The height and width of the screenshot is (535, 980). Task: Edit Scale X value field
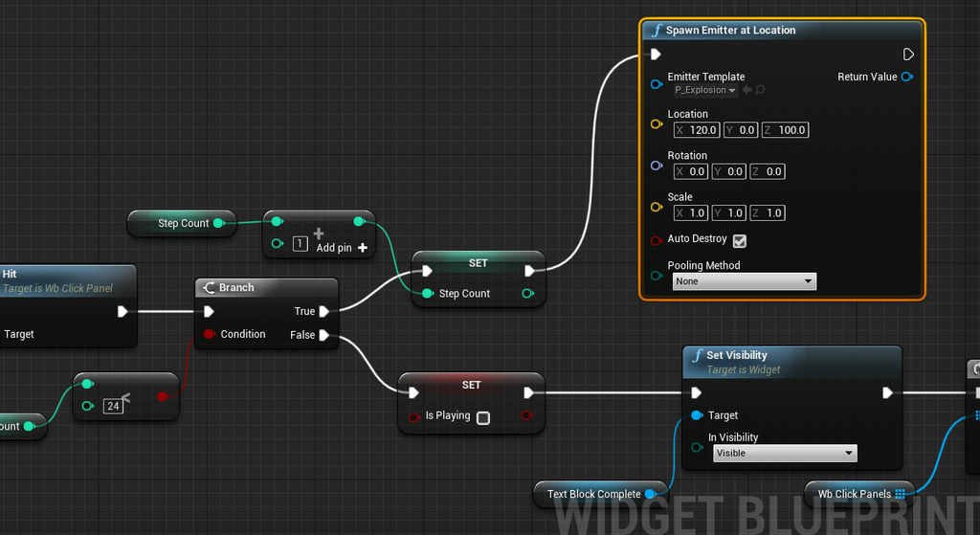tap(691, 212)
